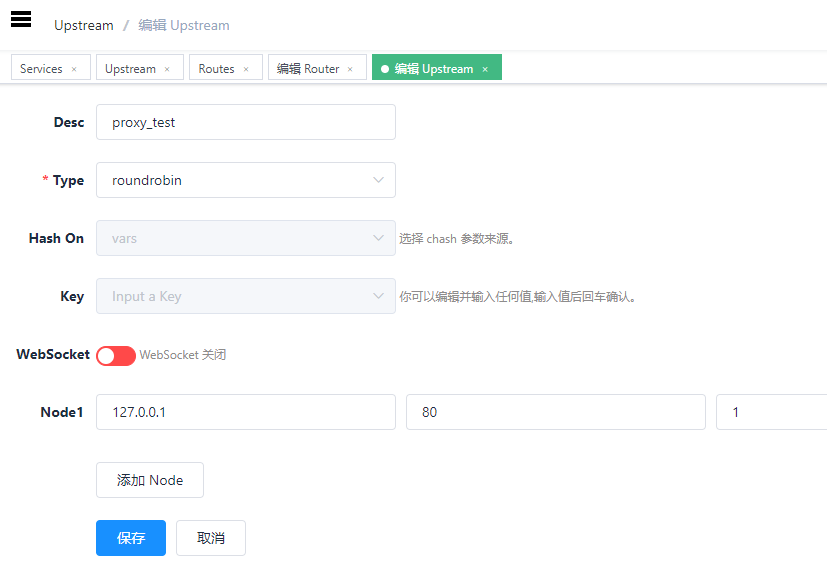Switch to the Services tab

[x=51, y=67]
